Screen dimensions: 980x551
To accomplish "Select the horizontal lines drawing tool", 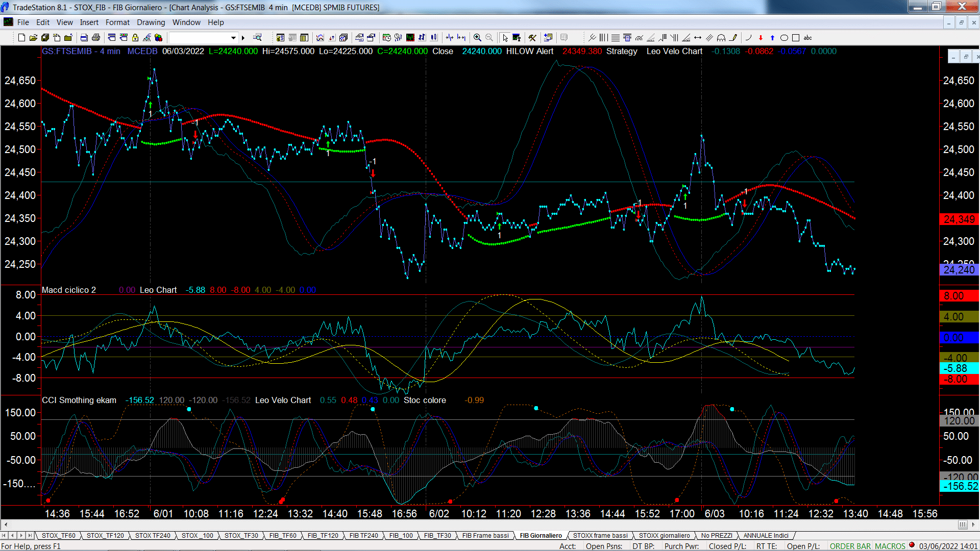I will click(x=616, y=38).
